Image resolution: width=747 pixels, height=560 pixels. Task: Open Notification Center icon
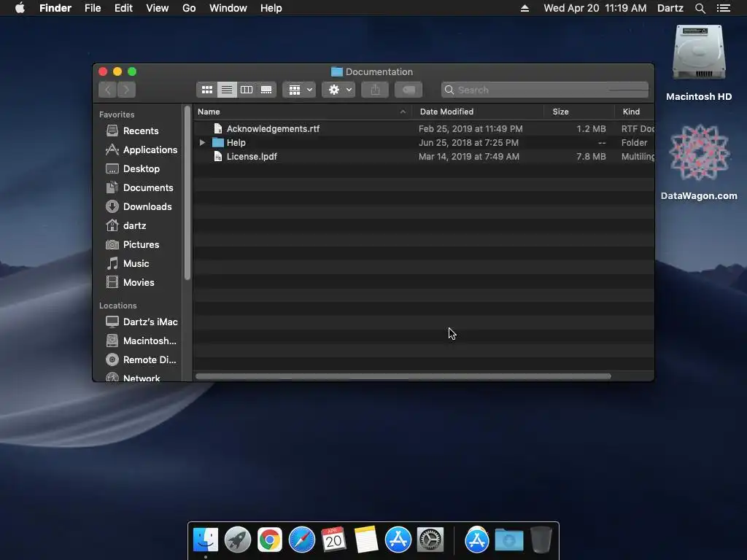(724, 8)
